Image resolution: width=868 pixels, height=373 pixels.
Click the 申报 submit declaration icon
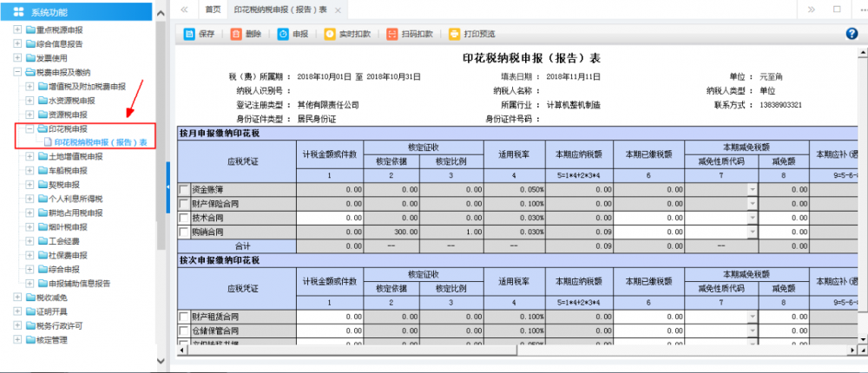[283, 34]
